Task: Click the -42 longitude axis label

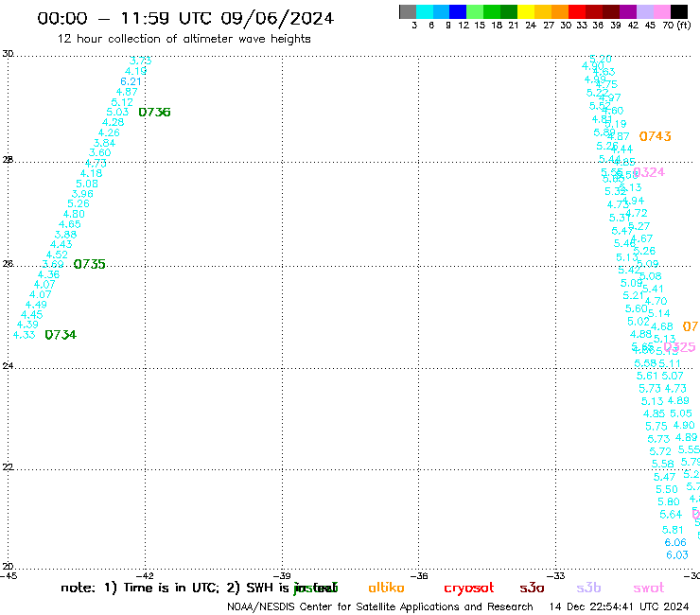Action: tap(146, 576)
